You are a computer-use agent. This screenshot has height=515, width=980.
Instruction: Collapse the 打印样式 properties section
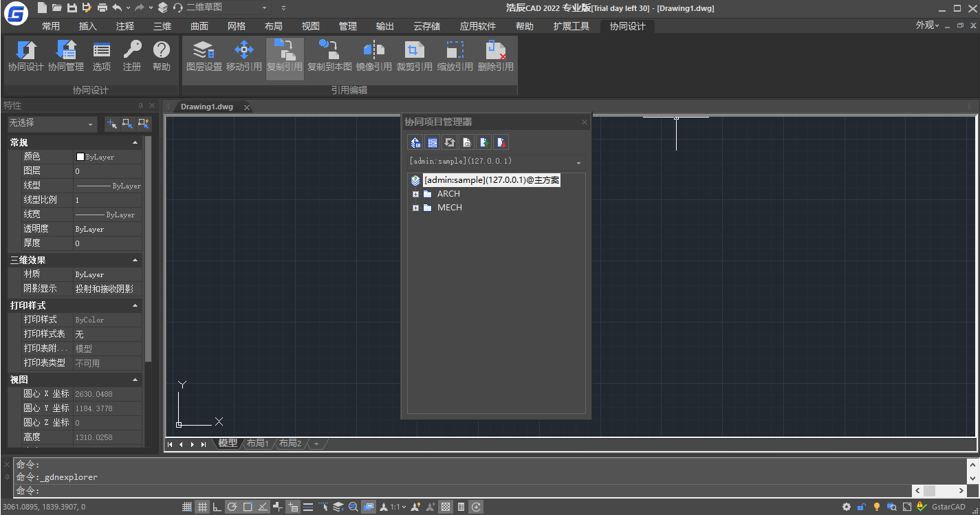pyautogui.click(x=135, y=305)
